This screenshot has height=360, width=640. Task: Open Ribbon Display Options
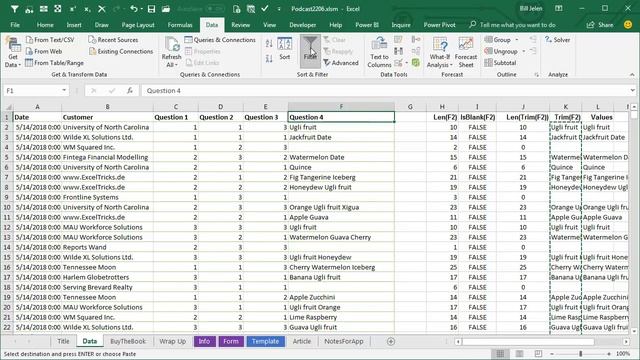(559, 9)
